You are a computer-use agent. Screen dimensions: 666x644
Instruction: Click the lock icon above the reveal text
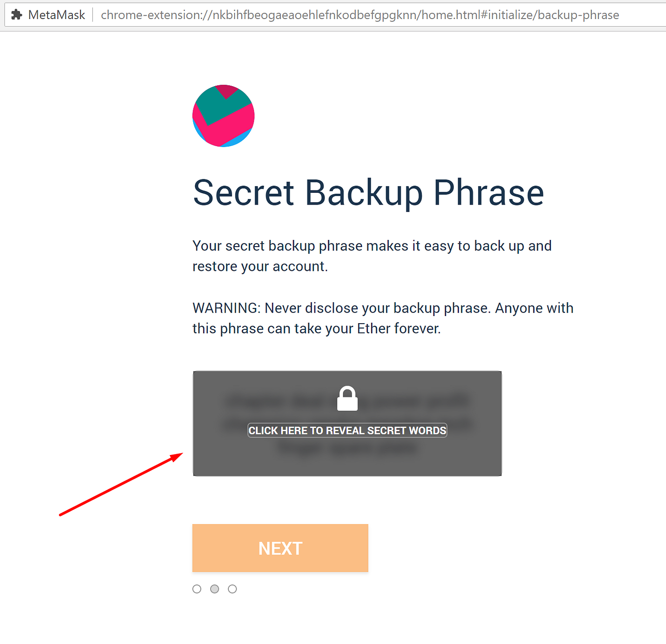tap(347, 398)
